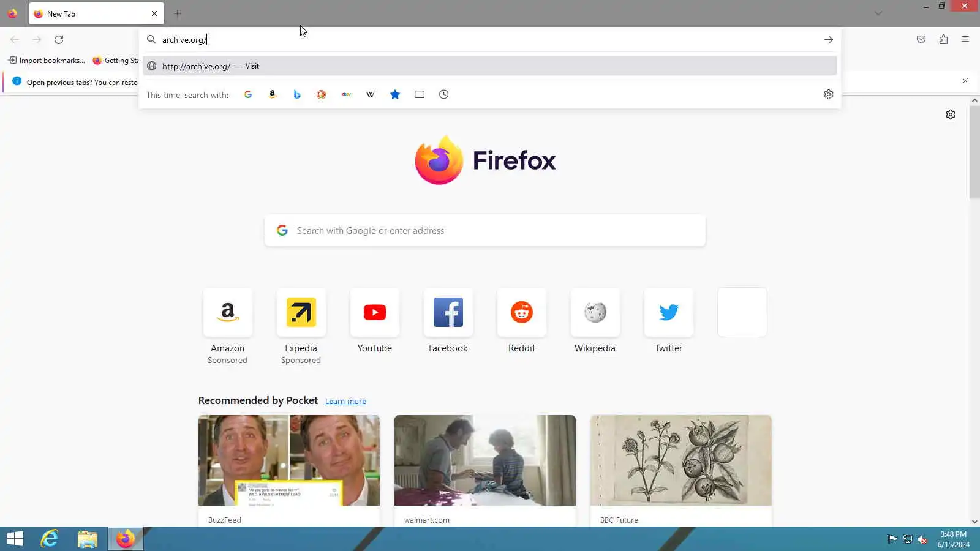Open the network tray icon

(x=908, y=539)
